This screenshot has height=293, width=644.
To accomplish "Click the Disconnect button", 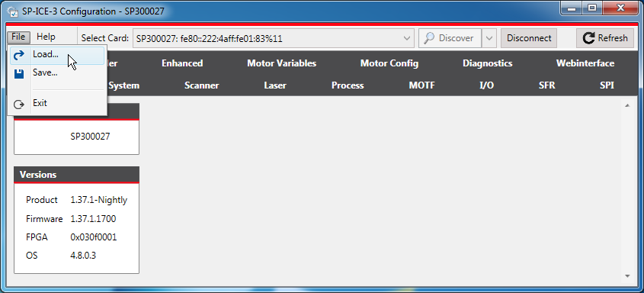I will coord(529,38).
